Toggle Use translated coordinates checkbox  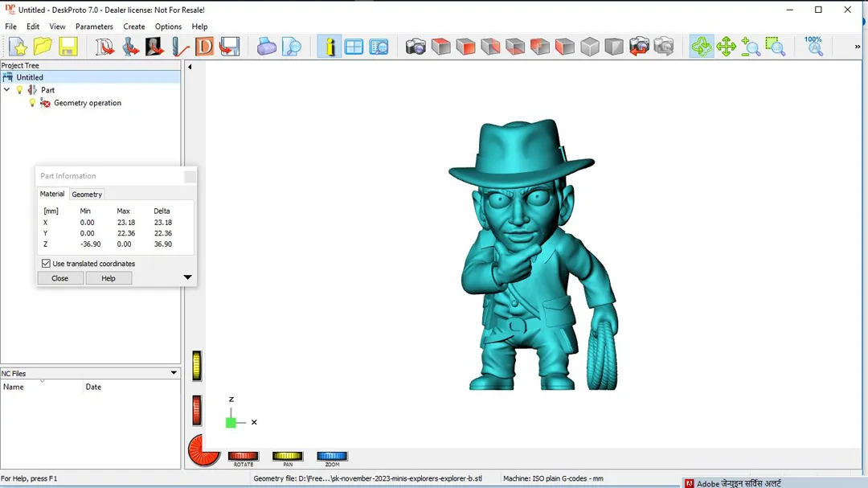pos(46,264)
